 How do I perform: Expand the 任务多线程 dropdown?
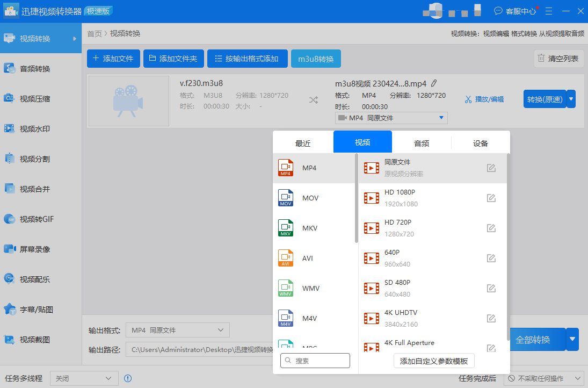84,378
